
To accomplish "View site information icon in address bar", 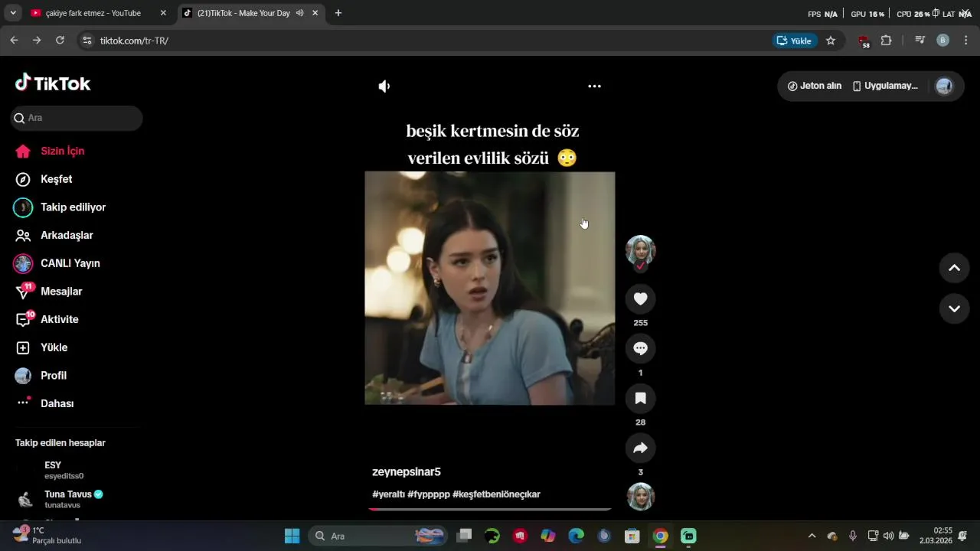I will (87, 41).
